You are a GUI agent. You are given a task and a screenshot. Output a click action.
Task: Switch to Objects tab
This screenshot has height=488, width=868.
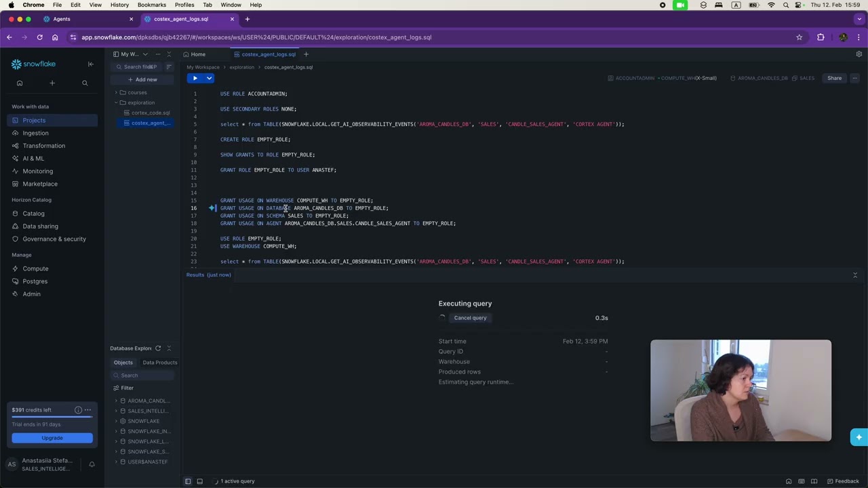coord(123,363)
